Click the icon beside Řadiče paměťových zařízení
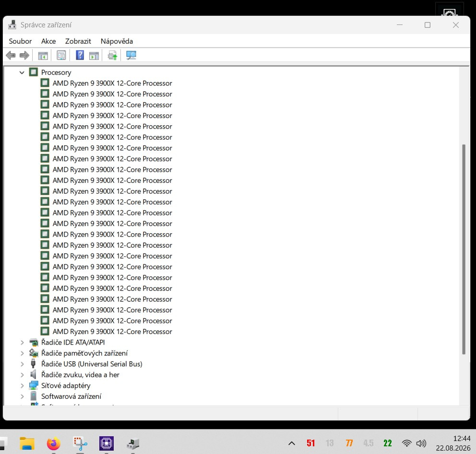Image resolution: width=476 pixels, height=454 pixels. pos(34,353)
